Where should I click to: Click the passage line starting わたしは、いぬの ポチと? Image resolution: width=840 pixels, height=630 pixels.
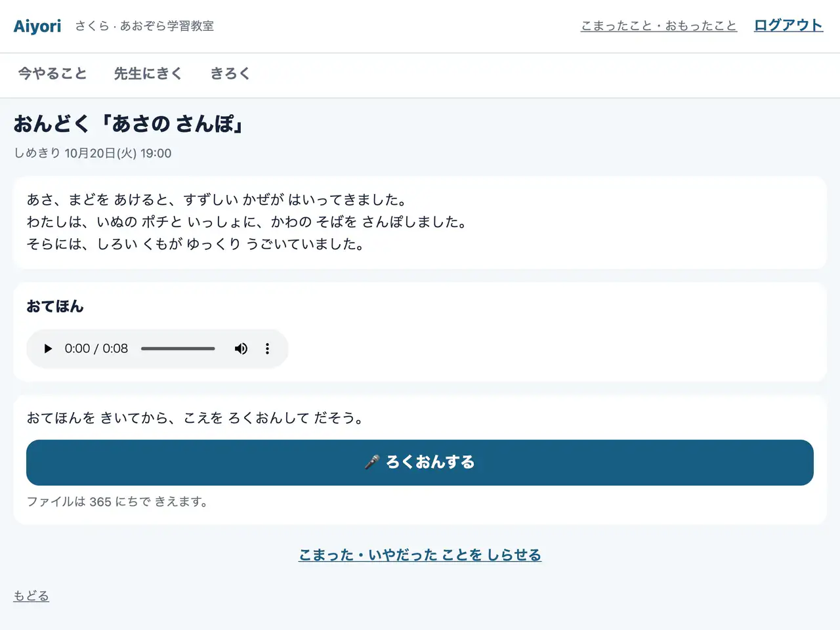[247, 222]
